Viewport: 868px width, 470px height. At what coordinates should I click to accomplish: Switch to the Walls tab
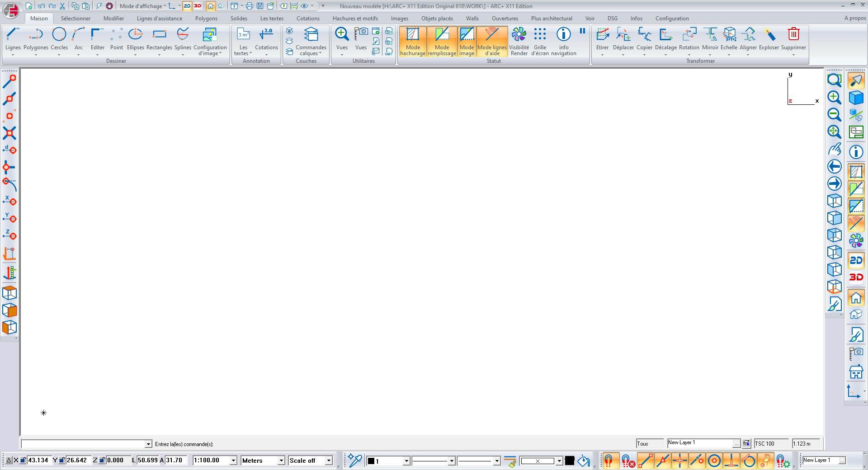point(472,19)
